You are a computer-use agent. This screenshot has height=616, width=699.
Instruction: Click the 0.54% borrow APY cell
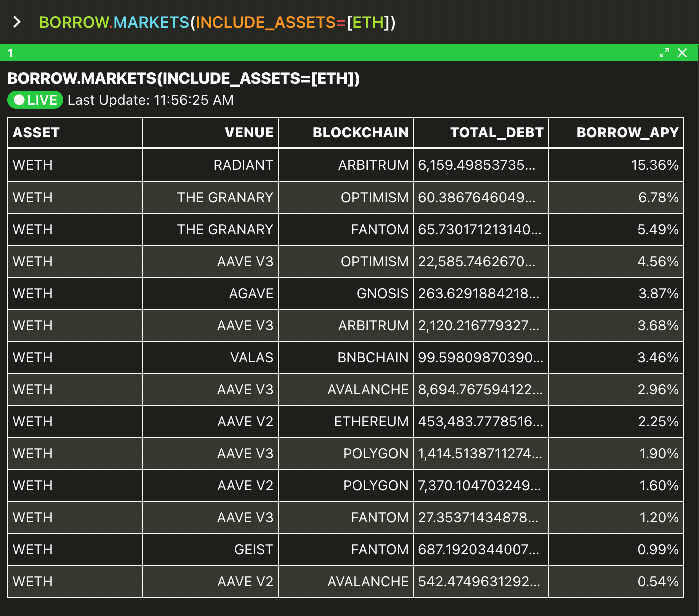[616, 581]
